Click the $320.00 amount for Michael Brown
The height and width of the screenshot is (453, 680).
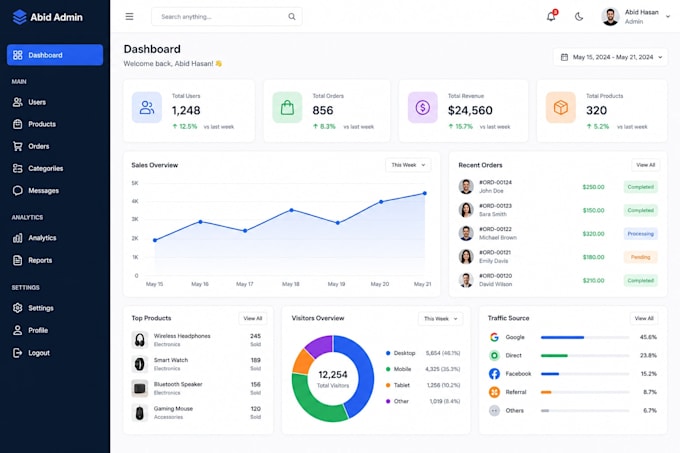tap(593, 234)
